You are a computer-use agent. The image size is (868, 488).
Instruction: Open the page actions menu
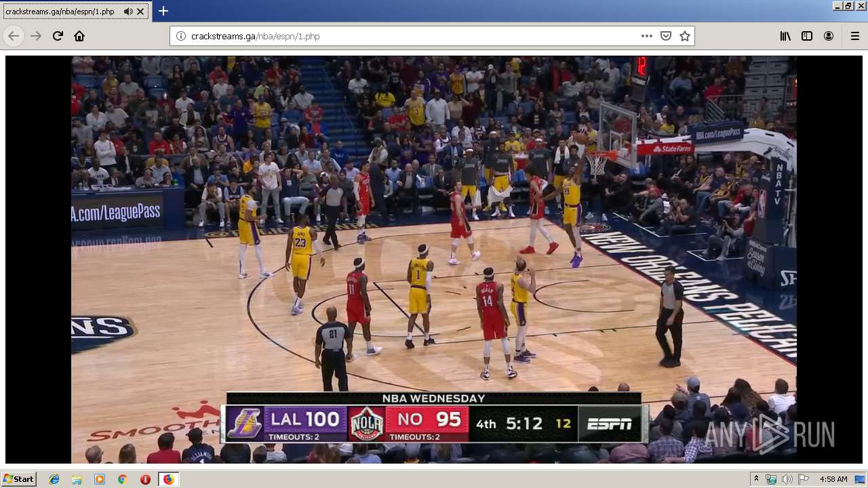(647, 36)
